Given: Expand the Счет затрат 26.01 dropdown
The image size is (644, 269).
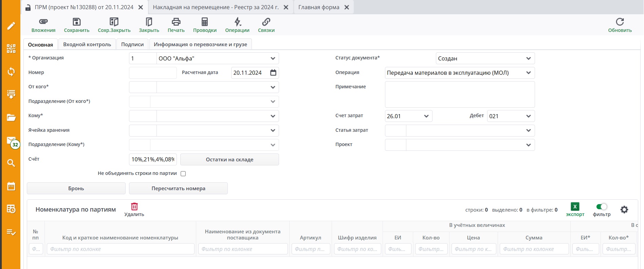Looking at the screenshot, I should click(x=426, y=116).
